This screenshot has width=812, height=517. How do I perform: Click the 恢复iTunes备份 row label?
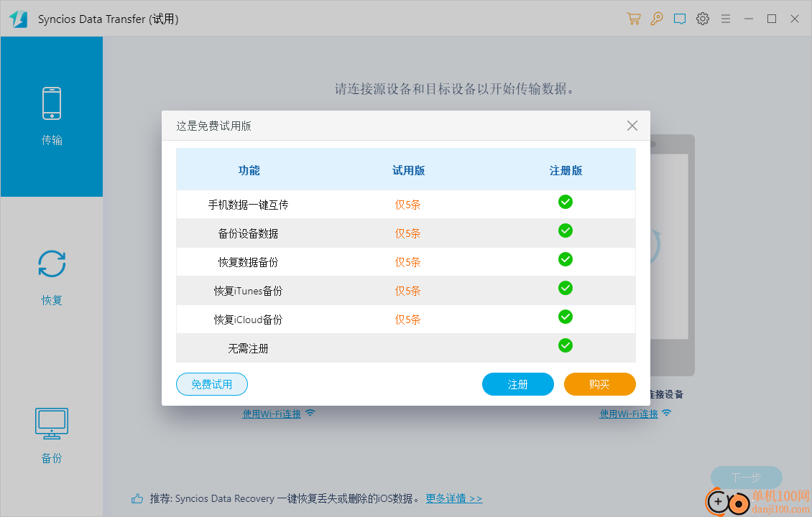point(248,291)
